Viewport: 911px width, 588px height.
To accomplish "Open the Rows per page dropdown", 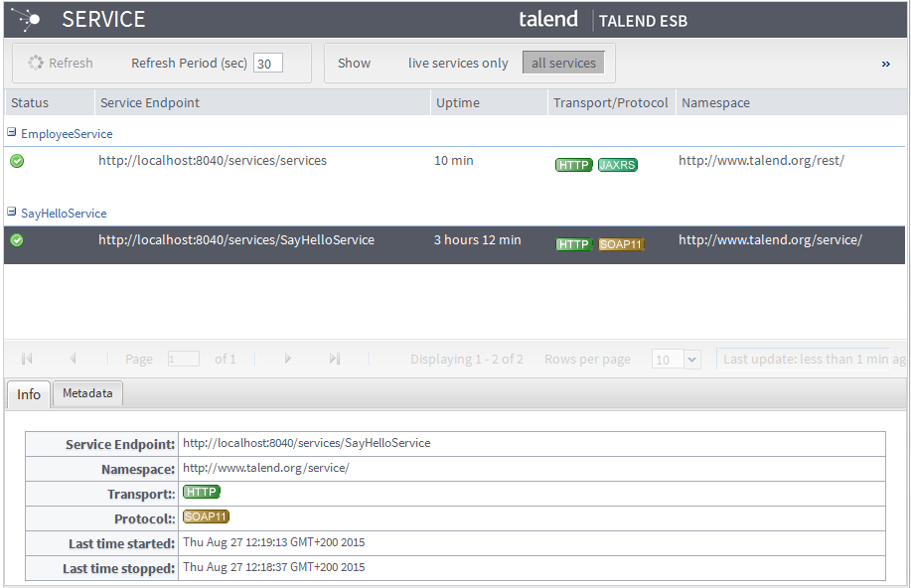I will (x=692, y=360).
